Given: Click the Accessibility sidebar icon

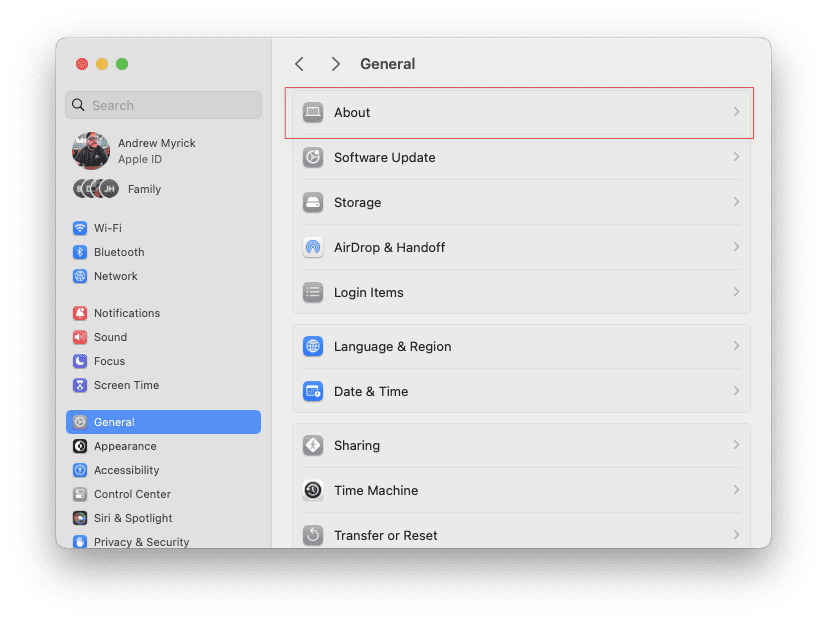Looking at the screenshot, I should [80, 470].
